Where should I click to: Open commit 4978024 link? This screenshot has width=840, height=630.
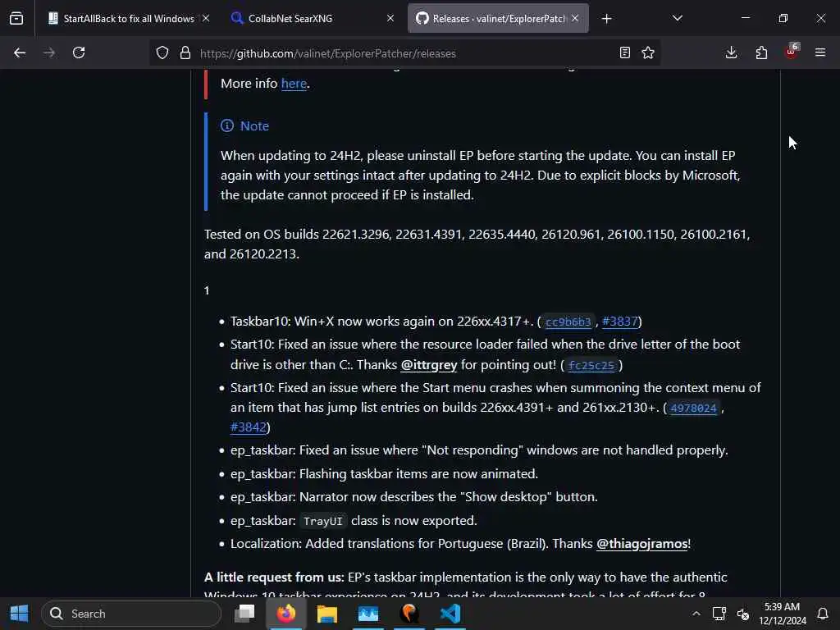693,409
